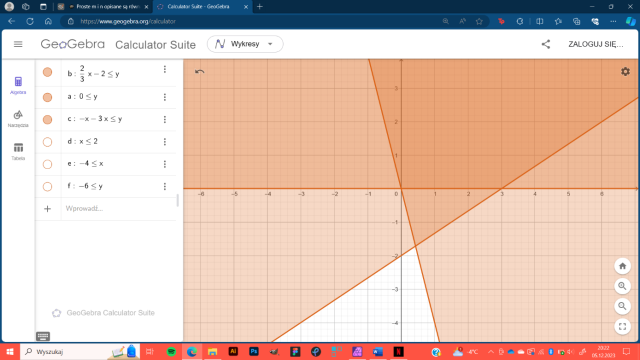This screenshot has height=360, width=640.
Task: Hide inequality b visibility circle
Action: click(x=47, y=72)
